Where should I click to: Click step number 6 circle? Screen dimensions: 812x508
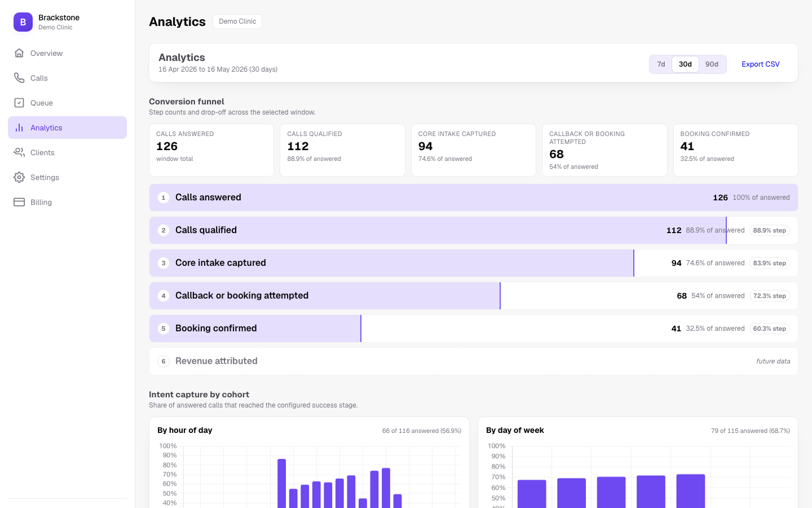(164, 361)
